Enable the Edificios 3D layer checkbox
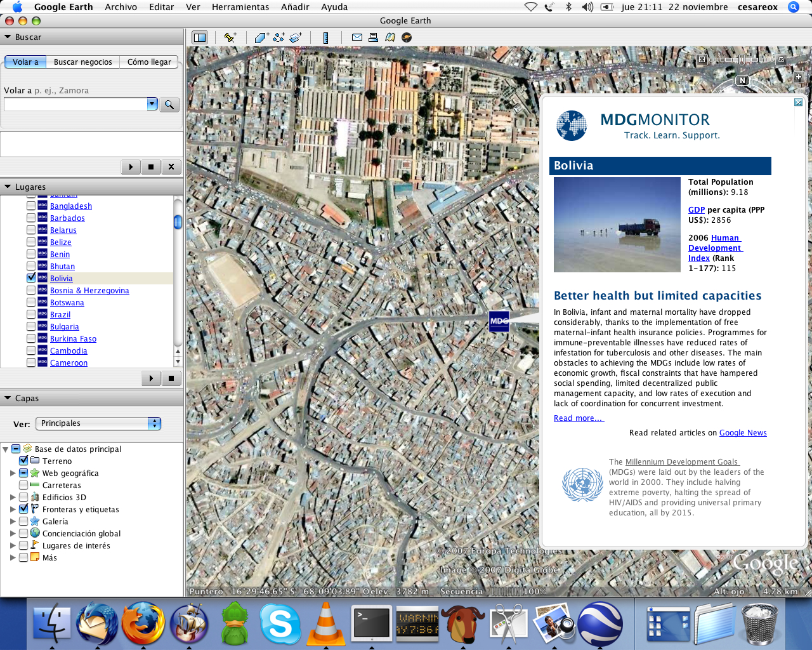The image size is (812, 650). coord(23,497)
